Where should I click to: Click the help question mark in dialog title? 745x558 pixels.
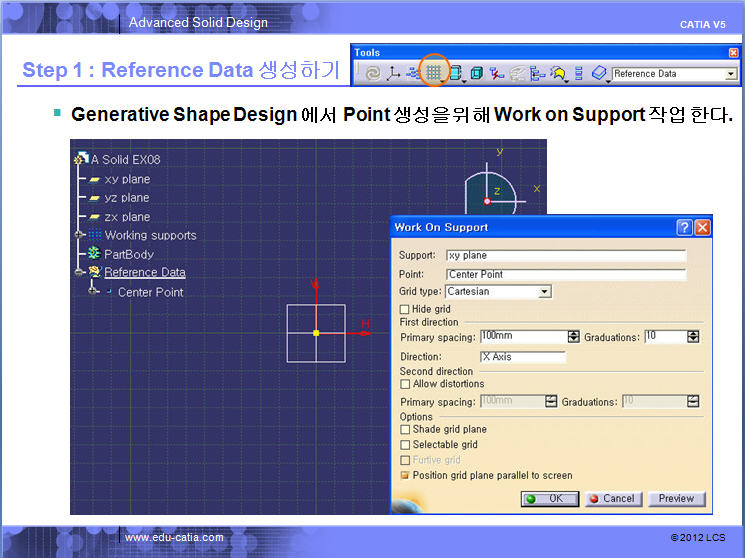[684, 227]
